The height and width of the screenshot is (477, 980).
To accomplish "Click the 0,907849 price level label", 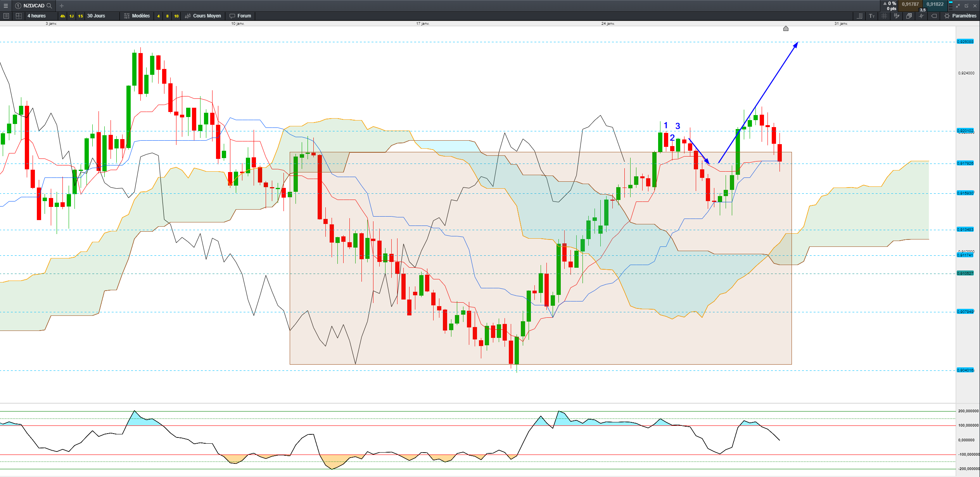I will click(x=965, y=312).
